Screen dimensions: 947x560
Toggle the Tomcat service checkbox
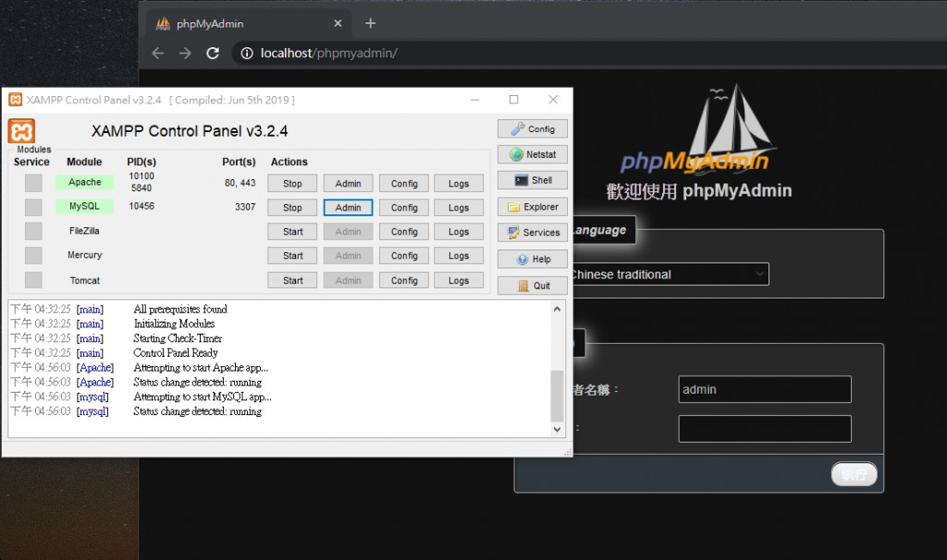pyautogui.click(x=33, y=280)
